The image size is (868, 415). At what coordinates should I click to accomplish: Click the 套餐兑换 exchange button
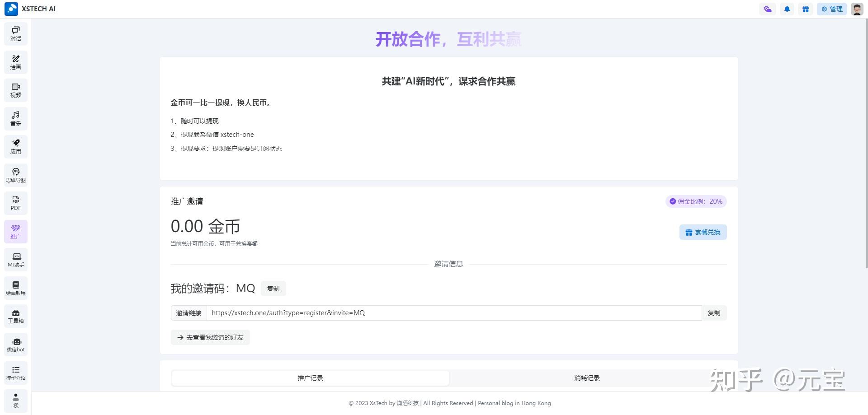703,232
